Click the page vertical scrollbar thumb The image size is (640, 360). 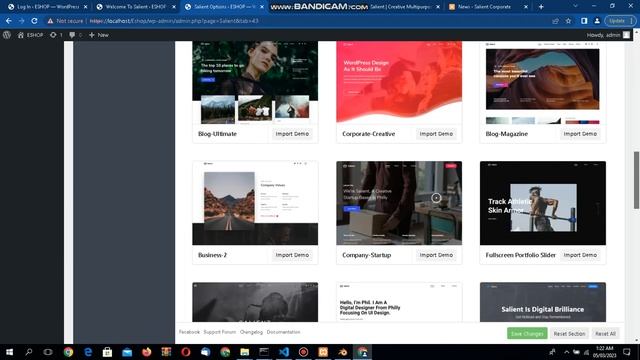tap(636, 180)
